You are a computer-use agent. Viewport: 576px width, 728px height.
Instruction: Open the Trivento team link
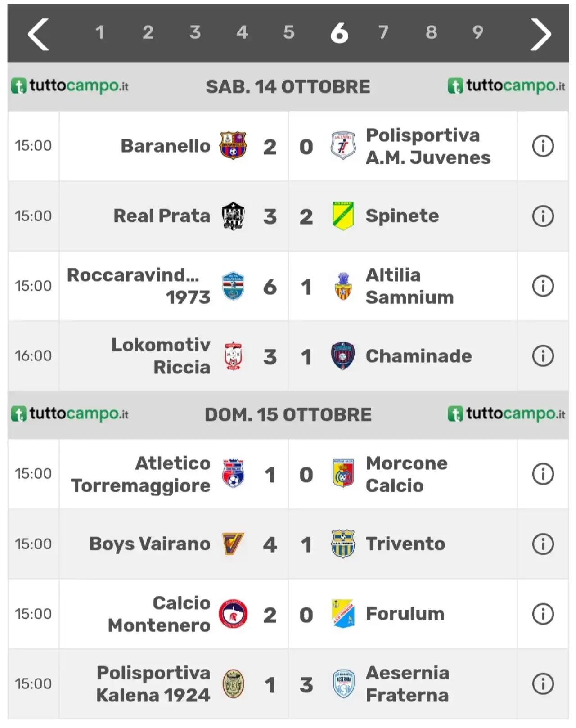[x=405, y=544]
